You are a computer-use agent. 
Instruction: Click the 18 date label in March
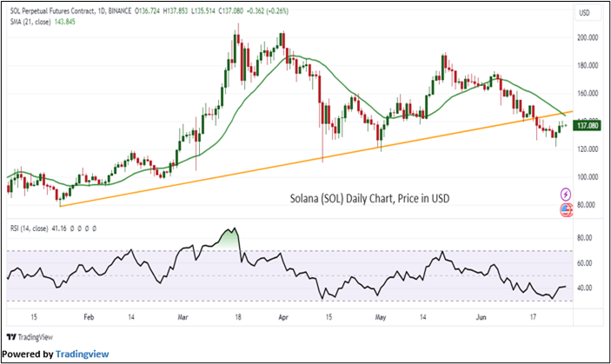pyautogui.click(x=237, y=317)
